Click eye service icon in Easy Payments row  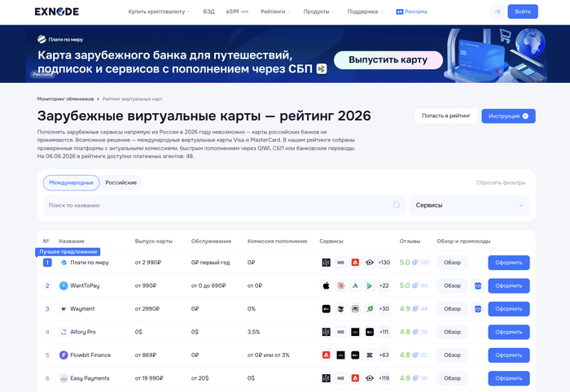pyautogui.click(x=370, y=378)
